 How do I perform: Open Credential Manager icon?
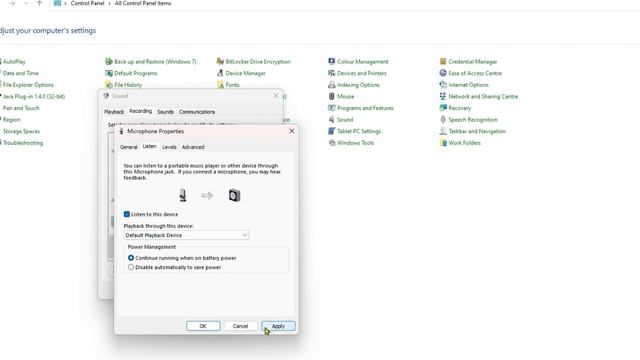coord(443,62)
